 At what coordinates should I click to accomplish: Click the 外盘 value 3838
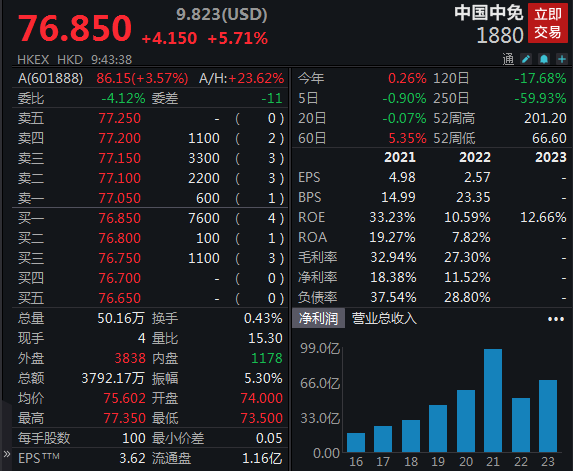pyautogui.click(x=130, y=358)
